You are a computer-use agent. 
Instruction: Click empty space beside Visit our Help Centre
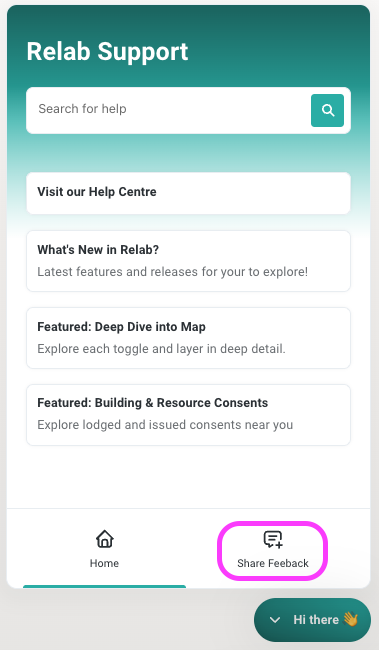tap(253, 193)
